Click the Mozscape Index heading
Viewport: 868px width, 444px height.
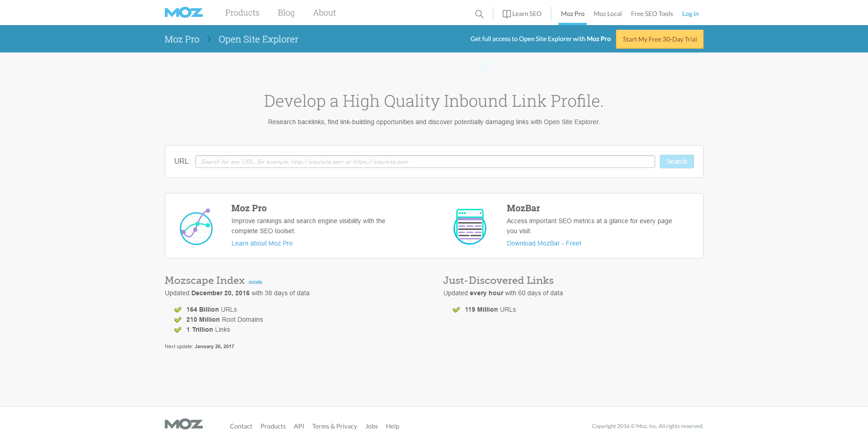[205, 280]
